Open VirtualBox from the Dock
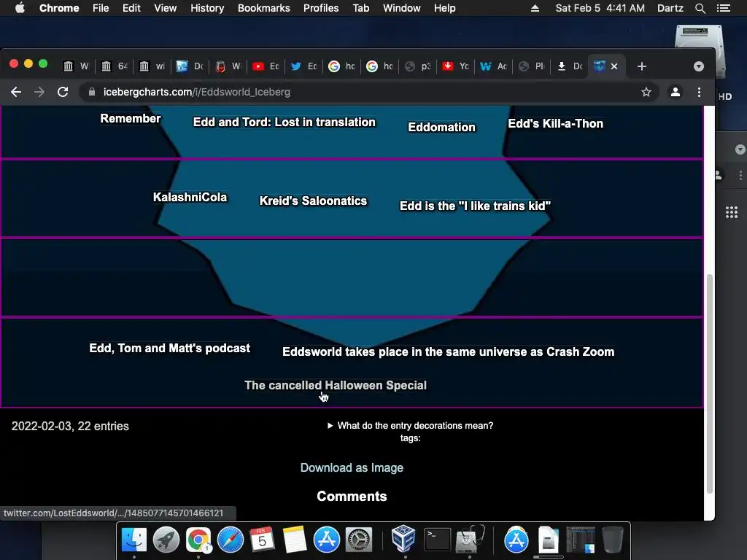This screenshot has height=560, width=747. click(403, 539)
